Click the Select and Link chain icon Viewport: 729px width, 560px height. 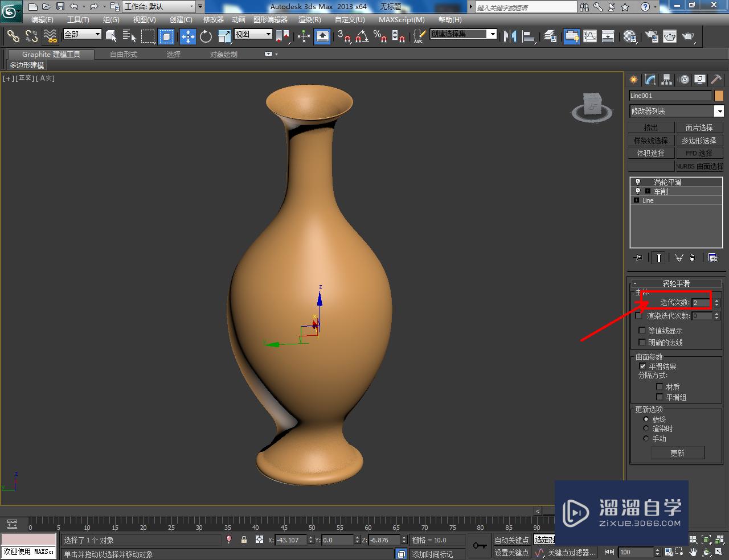click(x=13, y=36)
